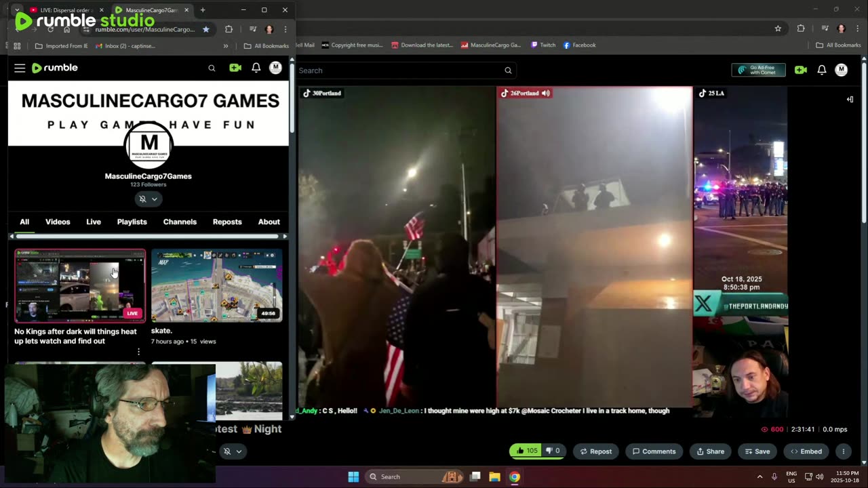Open the Comments button
Viewport: 868px width, 488px height.
pyautogui.click(x=654, y=451)
